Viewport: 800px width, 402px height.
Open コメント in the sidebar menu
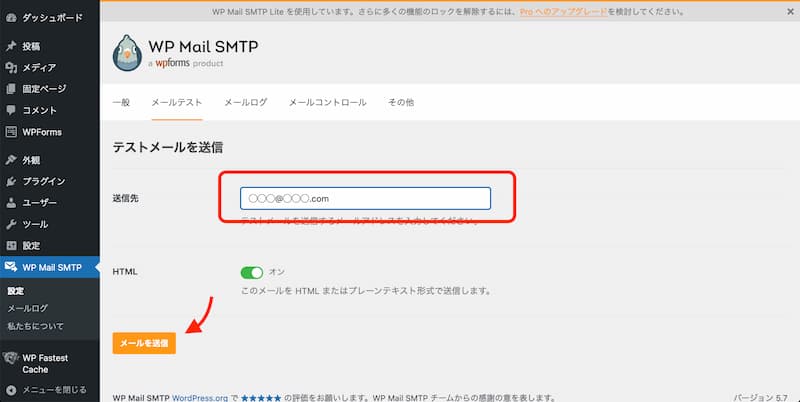click(x=39, y=110)
